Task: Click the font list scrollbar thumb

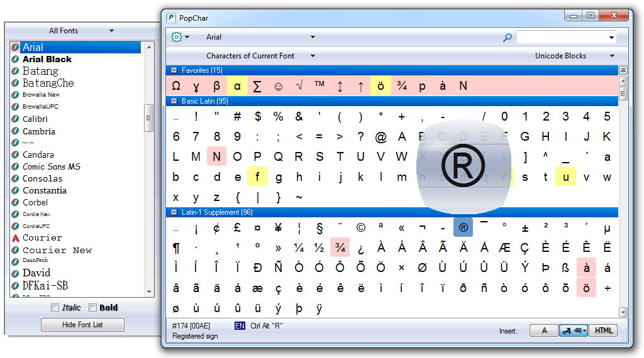Action: [x=148, y=118]
